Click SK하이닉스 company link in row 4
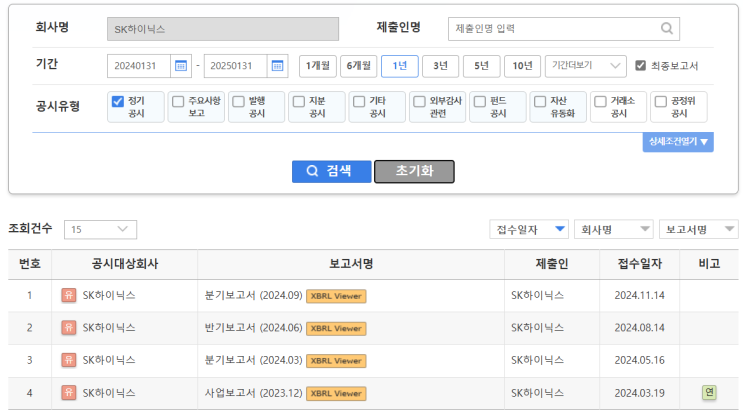 pyautogui.click(x=109, y=392)
